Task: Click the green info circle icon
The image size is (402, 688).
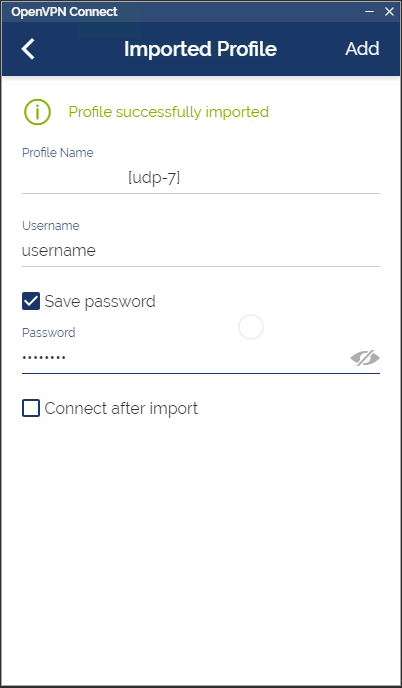Action: tap(37, 112)
